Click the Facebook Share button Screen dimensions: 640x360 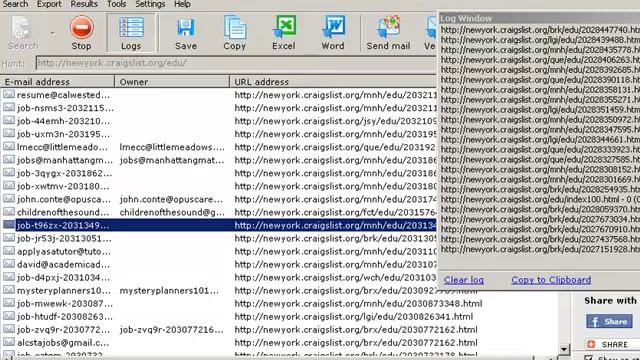point(609,322)
